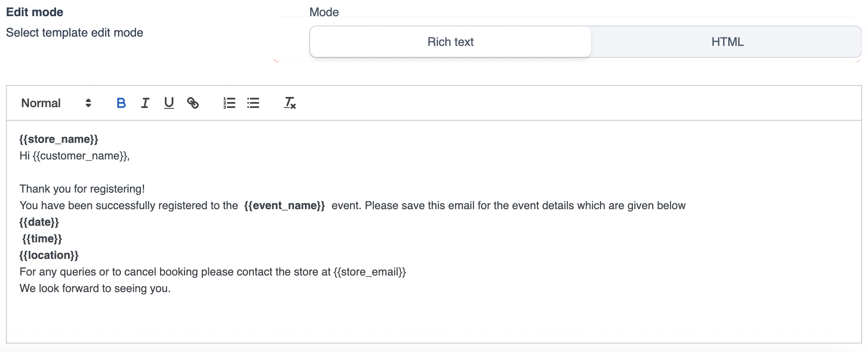The height and width of the screenshot is (352, 868).
Task: Place cursor on the {{store_name}} placeholder
Action: click(x=59, y=139)
